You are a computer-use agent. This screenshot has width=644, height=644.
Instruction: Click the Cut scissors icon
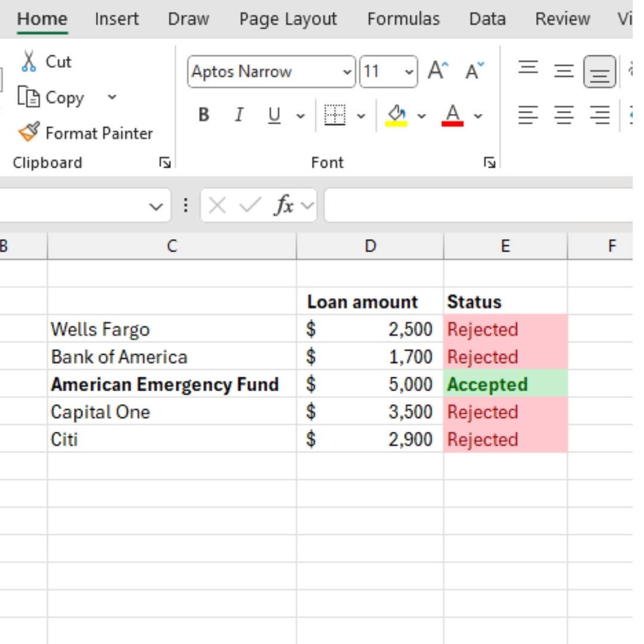[29, 61]
